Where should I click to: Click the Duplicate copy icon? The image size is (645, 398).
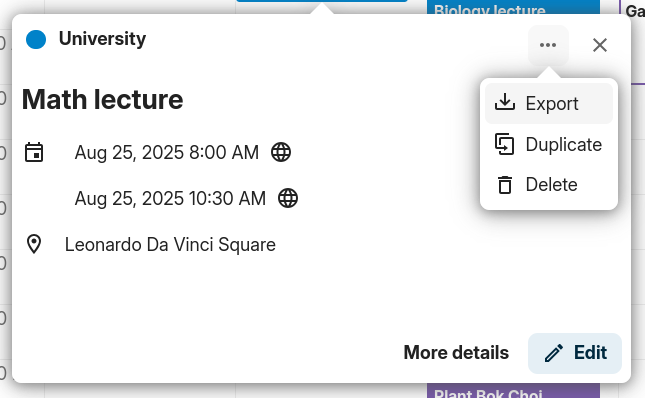tap(504, 144)
